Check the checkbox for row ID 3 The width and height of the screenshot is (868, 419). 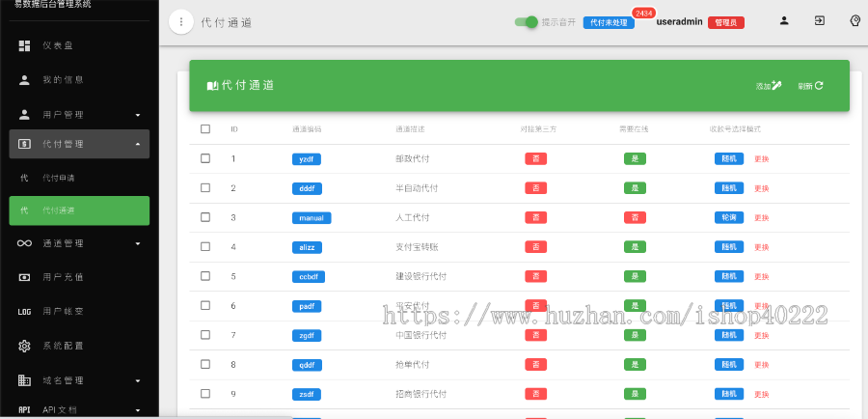205,217
